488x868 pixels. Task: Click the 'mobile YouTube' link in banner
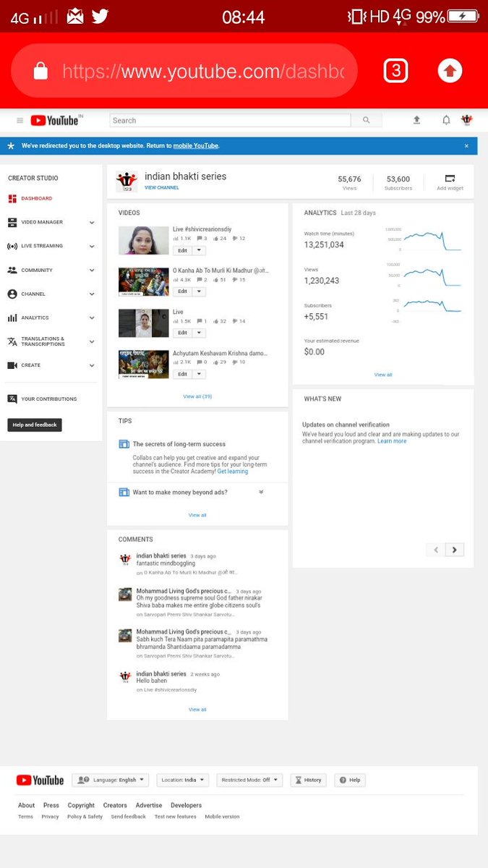click(x=196, y=145)
